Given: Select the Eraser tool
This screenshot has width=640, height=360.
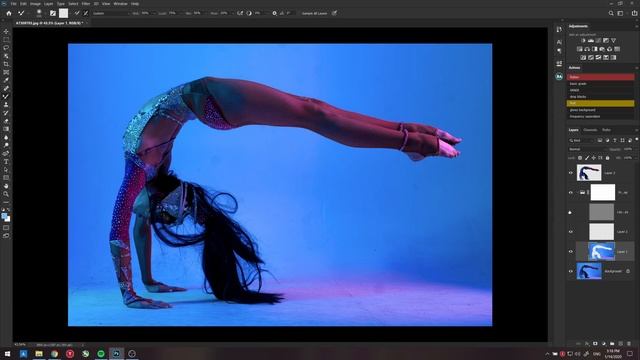Looking at the screenshot, I should pos(6,121).
